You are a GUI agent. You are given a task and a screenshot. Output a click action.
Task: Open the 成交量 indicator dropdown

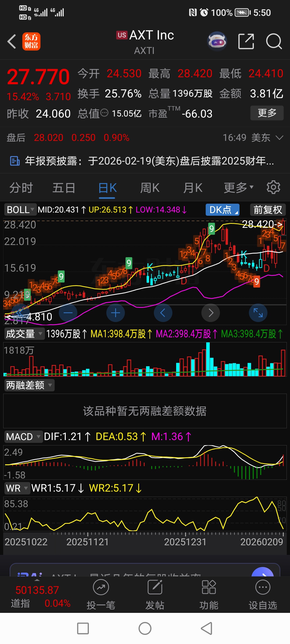tap(24, 334)
